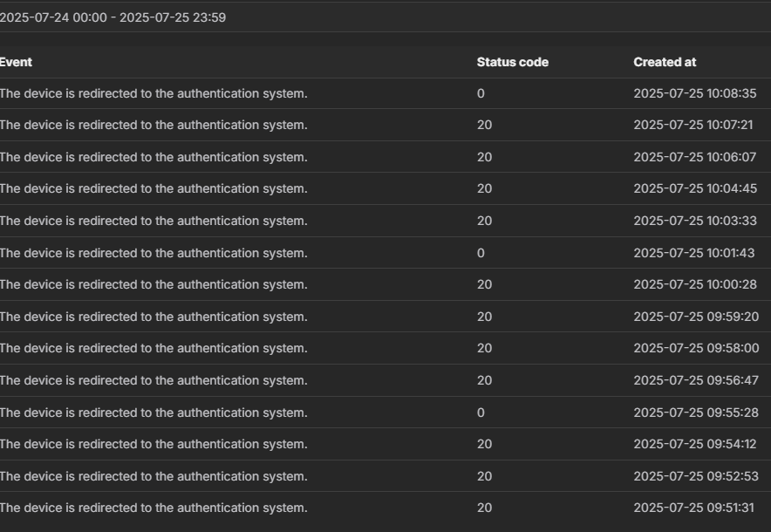Click the 10:07:21 timestamp cell
Image resolution: width=771 pixels, height=532 pixels.
pos(693,125)
